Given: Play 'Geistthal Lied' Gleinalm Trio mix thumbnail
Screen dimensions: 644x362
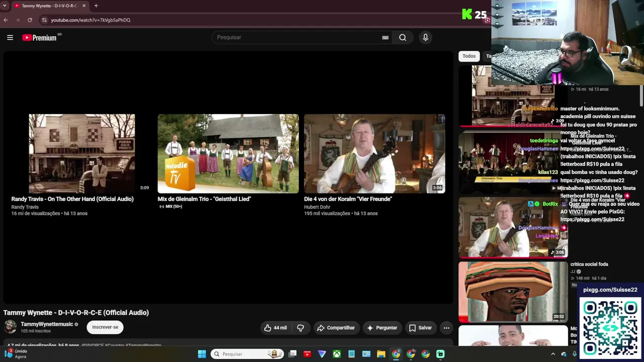Looking at the screenshot, I should tap(228, 153).
